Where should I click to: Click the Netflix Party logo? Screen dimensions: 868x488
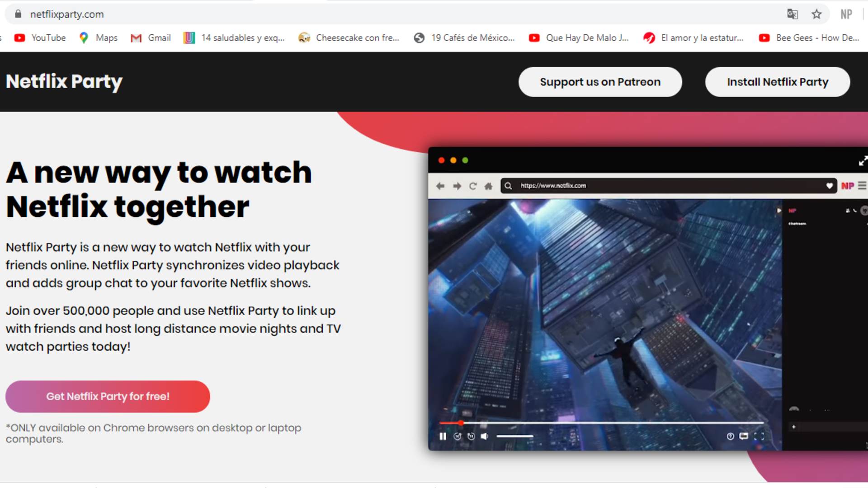tap(64, 82)
